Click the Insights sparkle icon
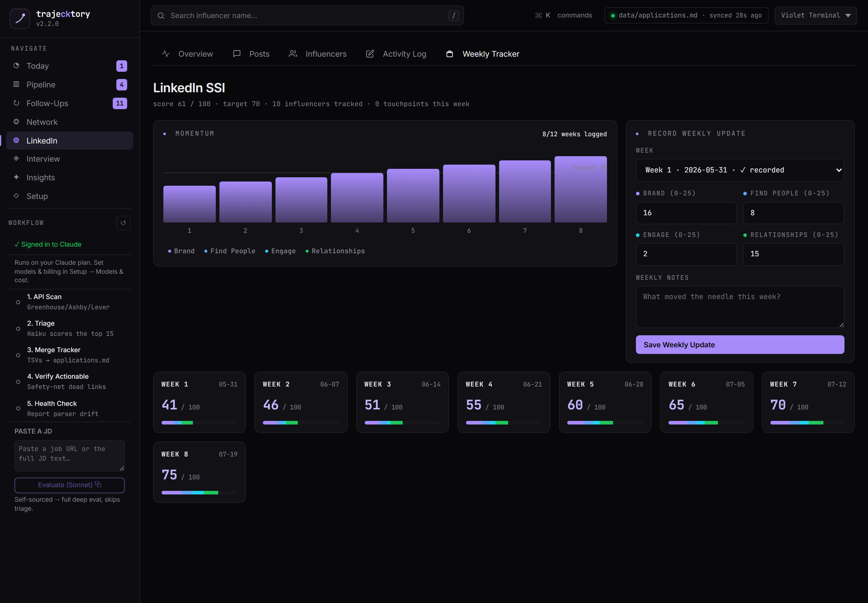Image resolution: width=868 pixels, height=603 pixels. coord(16,177)
